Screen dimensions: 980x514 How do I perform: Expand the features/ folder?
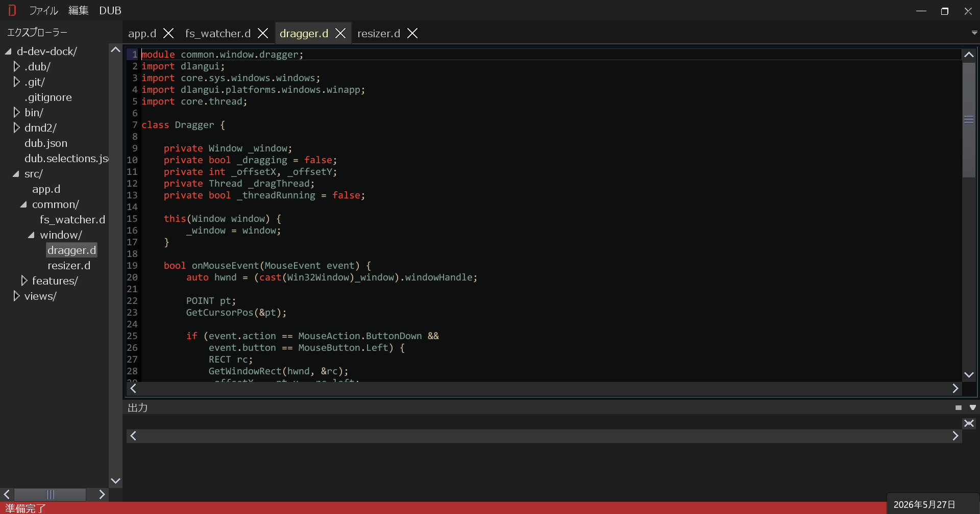[x=24, y=280]
